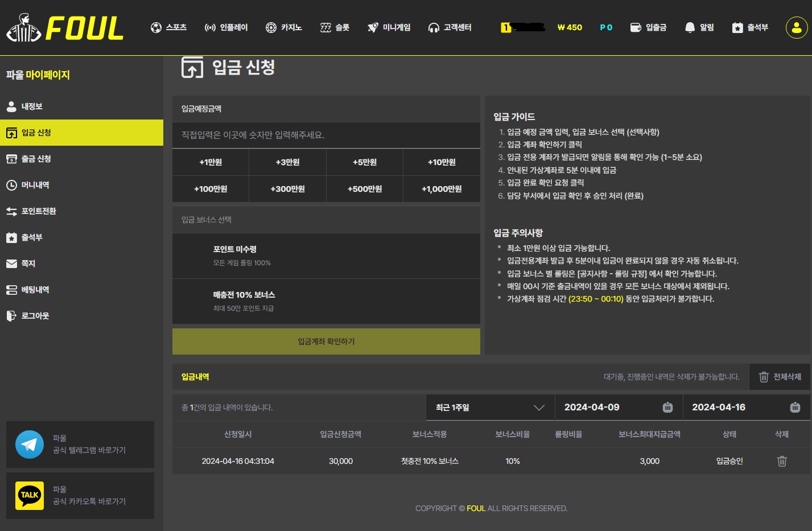Image resolution: width=812 pixels, height=531 pixels.
Task: Click the 전체삭제 button
Action: (x=780, y=377)
